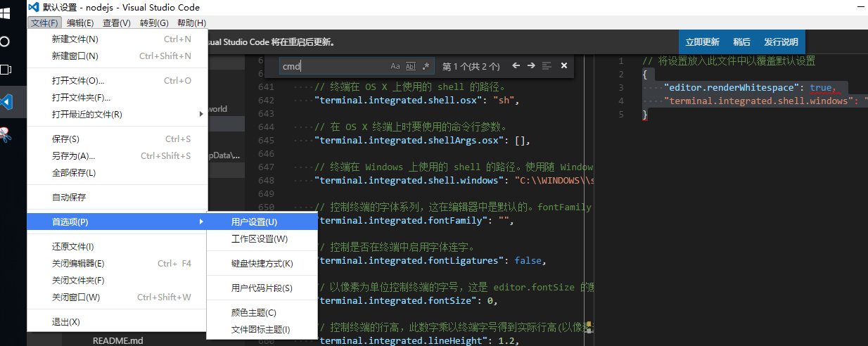868x346 pixels.
Task: Select 用户代码片段(S) in submenu
Action: 262,288
